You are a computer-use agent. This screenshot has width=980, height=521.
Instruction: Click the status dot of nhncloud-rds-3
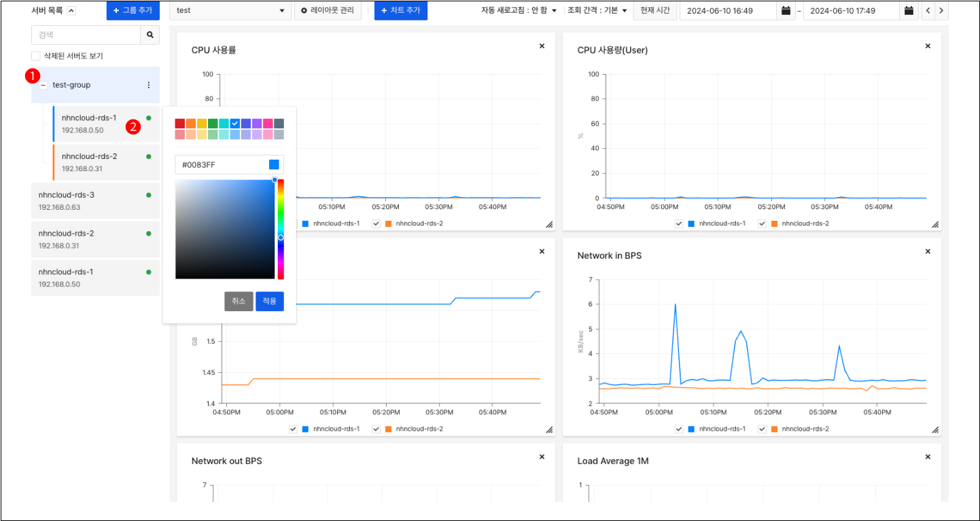click(x=149, y=195)
